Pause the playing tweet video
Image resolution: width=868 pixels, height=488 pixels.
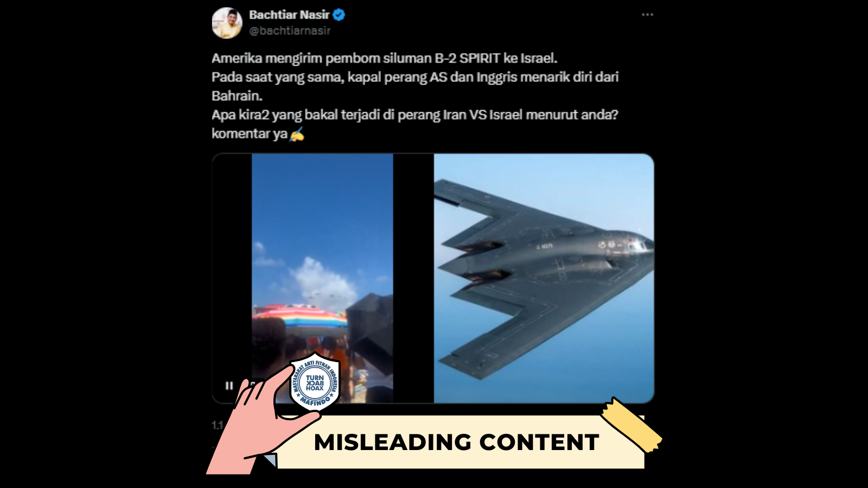pos(229,386)
